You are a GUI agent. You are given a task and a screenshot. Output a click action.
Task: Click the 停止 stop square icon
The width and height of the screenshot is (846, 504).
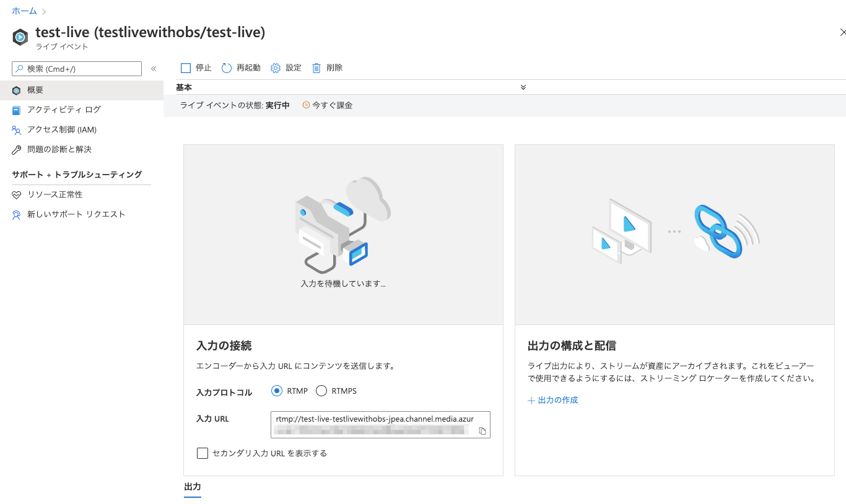186,68
